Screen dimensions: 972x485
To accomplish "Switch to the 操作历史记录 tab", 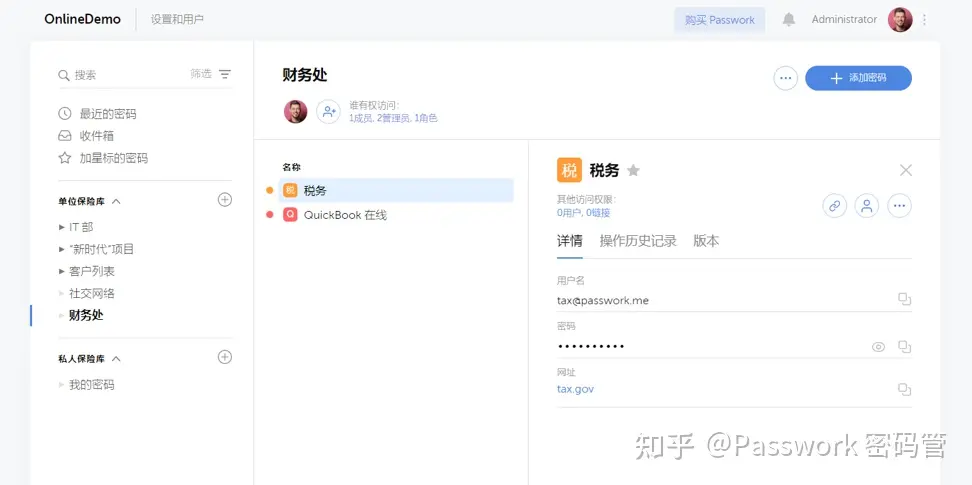I will point(638,241).
